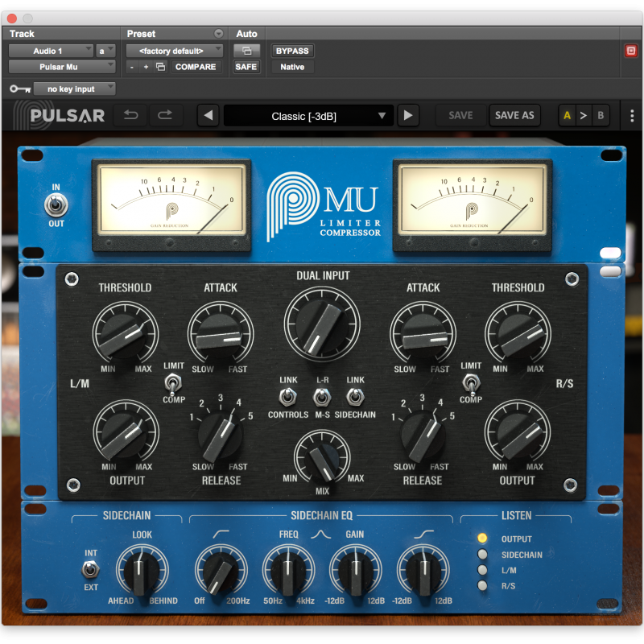644x644 pixels.
Task: Go to next preset with right arrow
Action: pos(408,115)
